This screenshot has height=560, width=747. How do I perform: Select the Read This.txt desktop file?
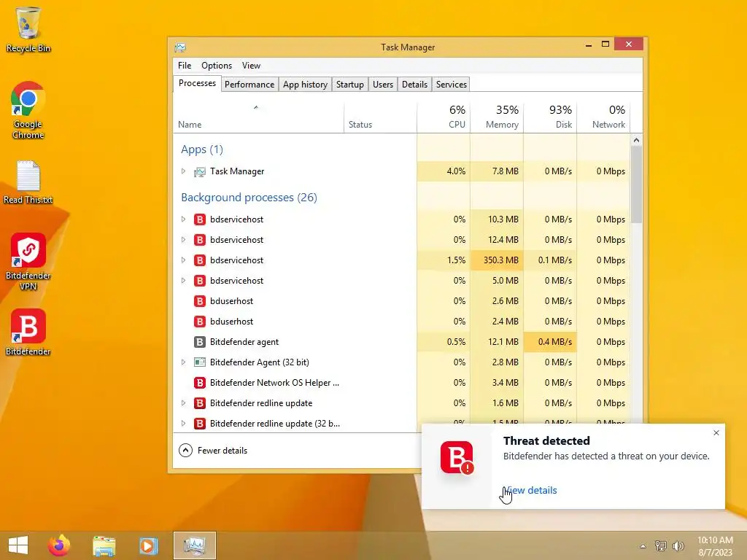[28, 183]
